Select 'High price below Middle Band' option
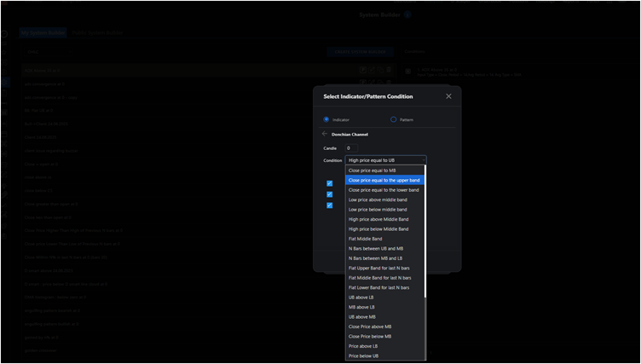Image resolution: width=641 pixels, height=364 pixels. tap(385, 229)
